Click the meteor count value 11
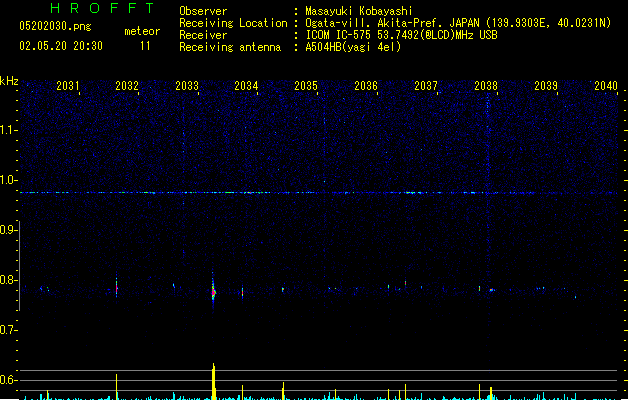 145,46
